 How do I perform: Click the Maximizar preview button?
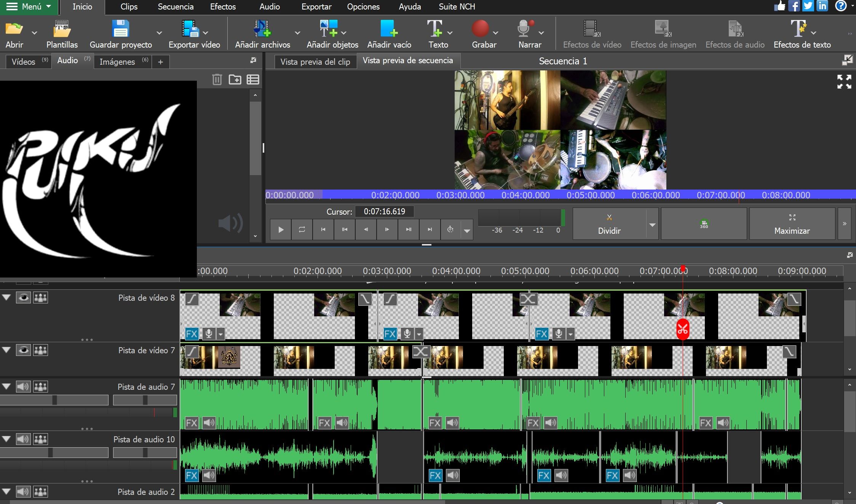tap(792, 224)
